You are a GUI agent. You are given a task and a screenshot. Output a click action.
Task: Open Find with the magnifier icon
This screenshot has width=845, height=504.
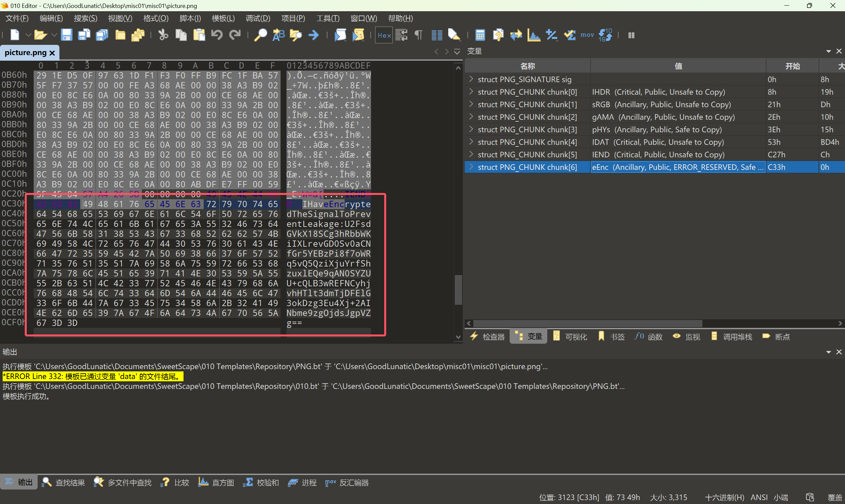tap(261, 35)
